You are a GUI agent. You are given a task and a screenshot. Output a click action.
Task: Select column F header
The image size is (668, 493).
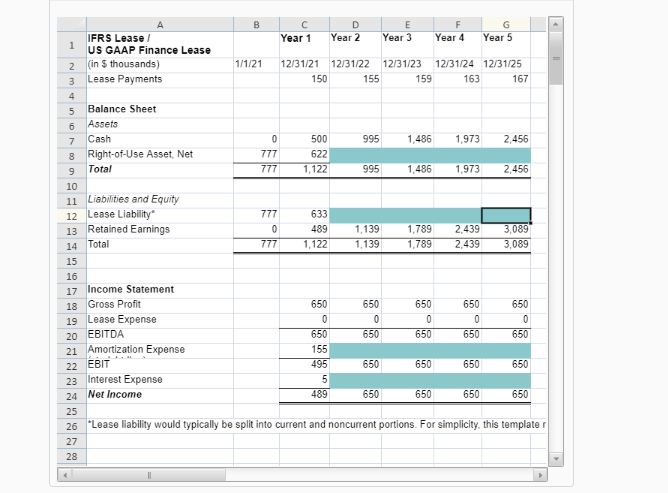click(x=458, y=25)
